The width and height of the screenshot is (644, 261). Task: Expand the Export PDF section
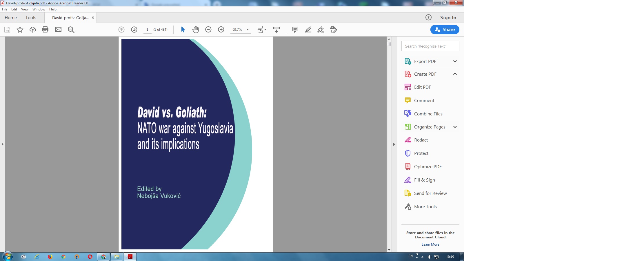455,61
